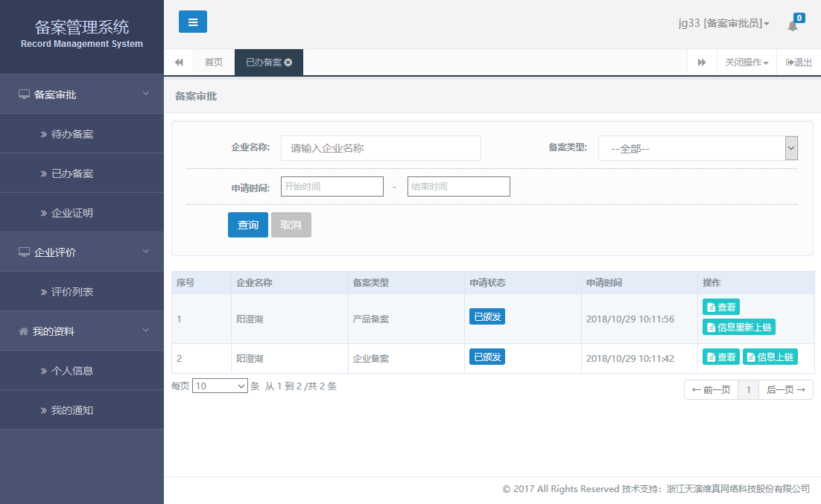
Task: Click 信息上链 for the 企业备案 row
Action: click(770, 357)
